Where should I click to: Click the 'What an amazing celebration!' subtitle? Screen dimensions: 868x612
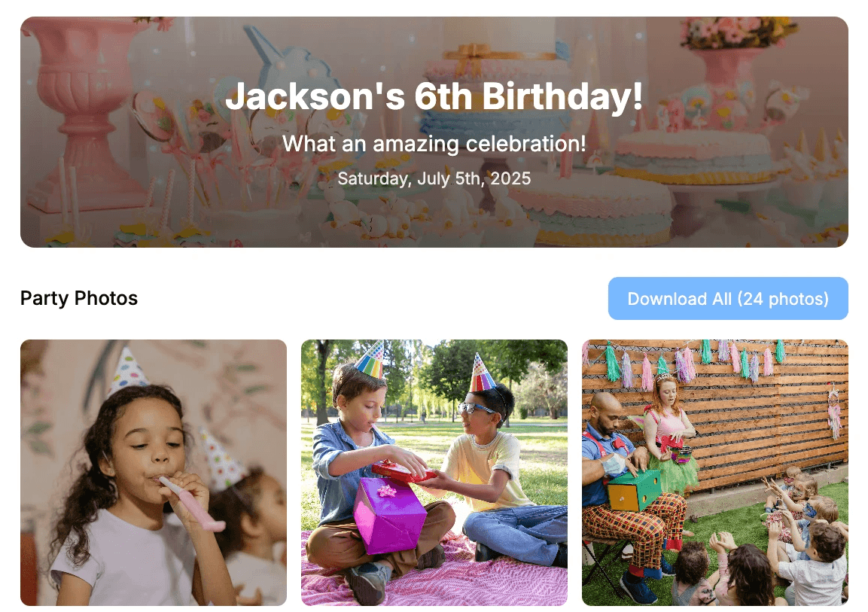tap(434, 144)
